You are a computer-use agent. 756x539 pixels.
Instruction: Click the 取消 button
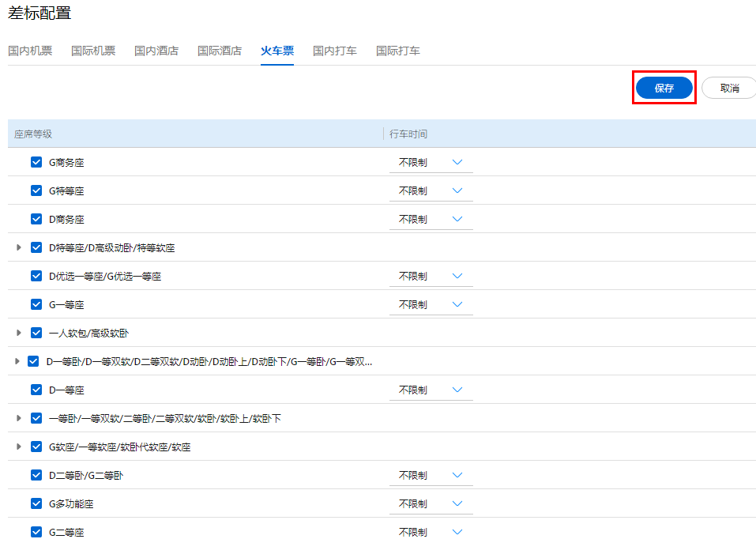729,88
